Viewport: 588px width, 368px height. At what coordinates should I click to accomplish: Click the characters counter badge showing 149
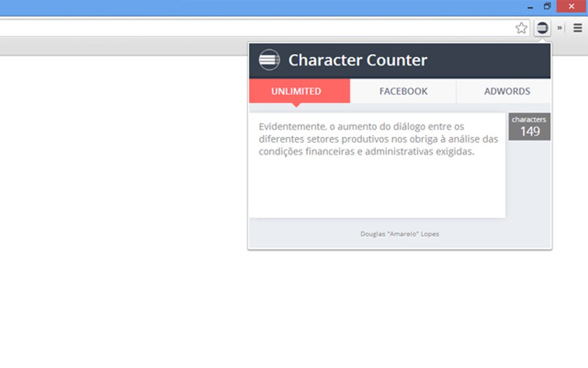pyautogui.click(x=529, y=126)
